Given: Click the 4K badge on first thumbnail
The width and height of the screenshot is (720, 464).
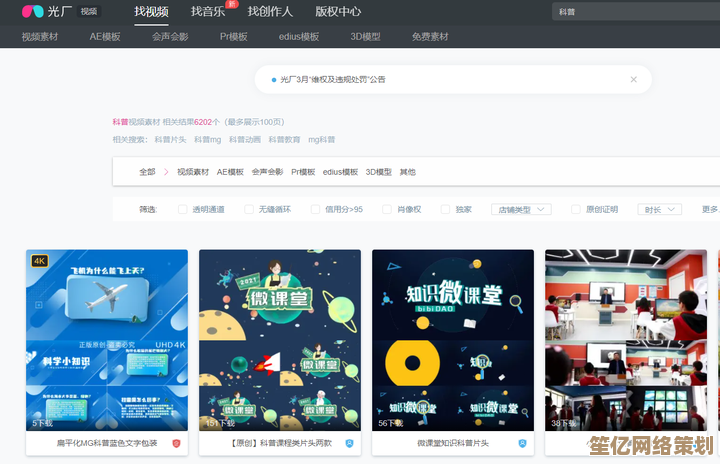Looking at the screenshot, I should (x=40, y=261).
